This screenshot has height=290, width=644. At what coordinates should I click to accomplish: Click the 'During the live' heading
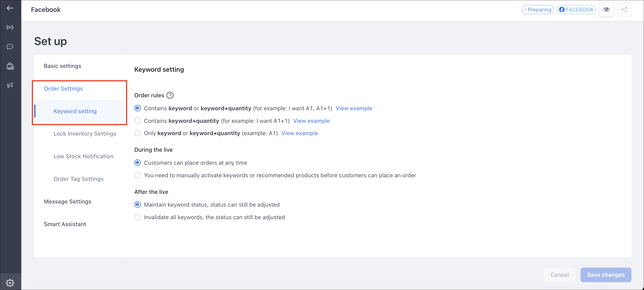point(153,150)
